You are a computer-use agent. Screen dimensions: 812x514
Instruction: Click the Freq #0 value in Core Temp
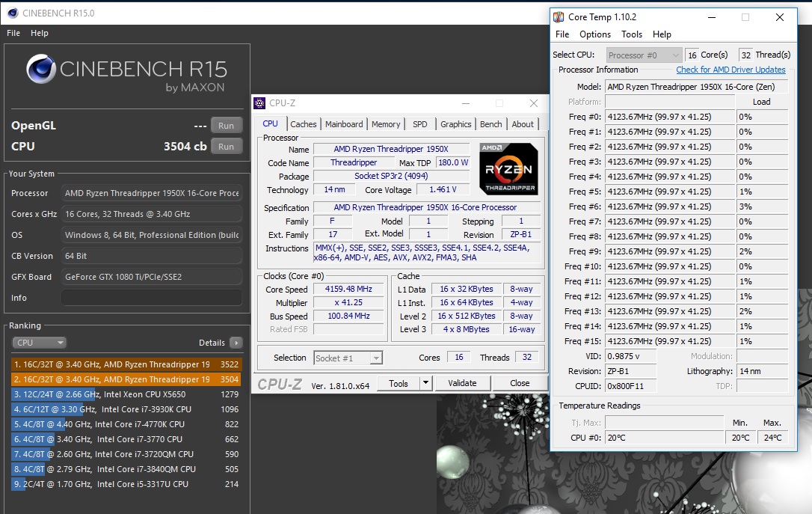670,117
